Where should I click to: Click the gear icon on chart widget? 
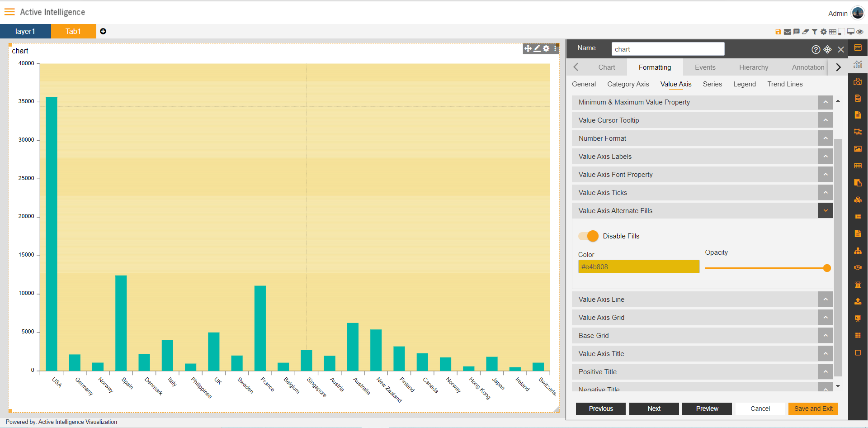tap(546, 48)
